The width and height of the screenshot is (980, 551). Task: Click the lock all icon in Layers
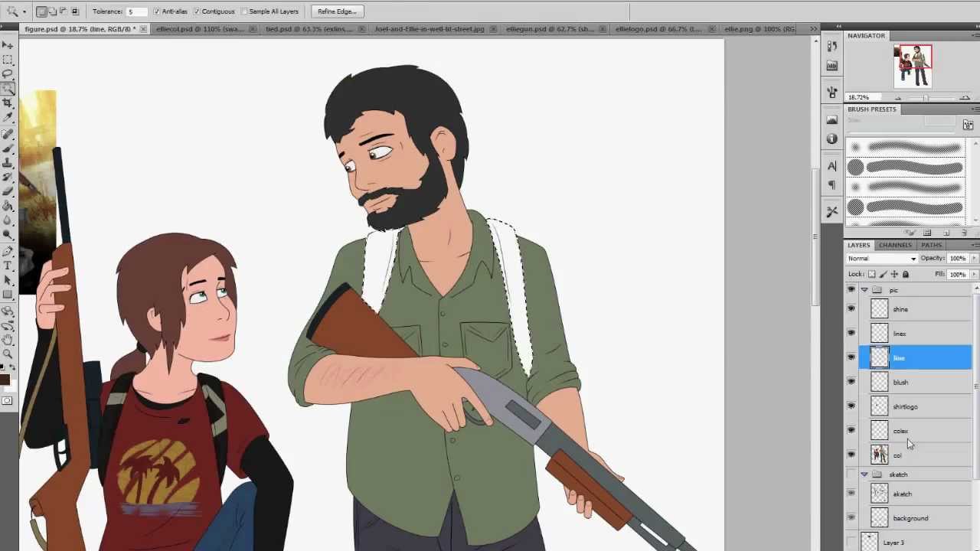905,274
